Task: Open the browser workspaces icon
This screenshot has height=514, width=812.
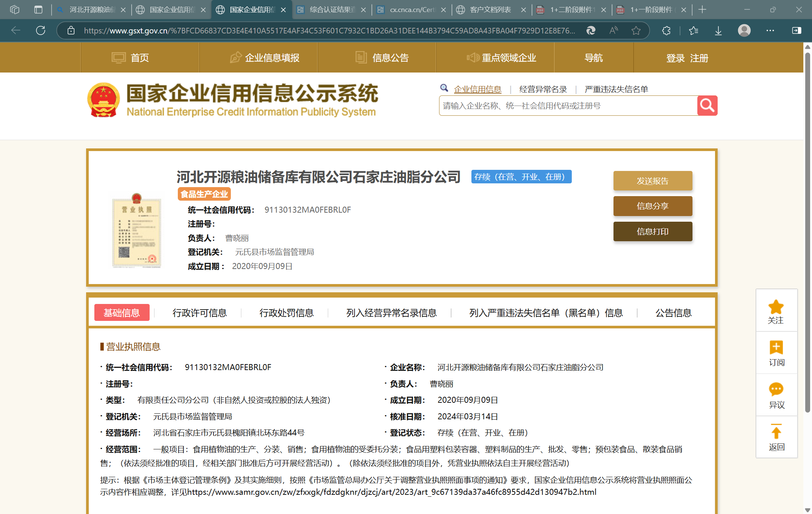Action: [x=15, y=9]
